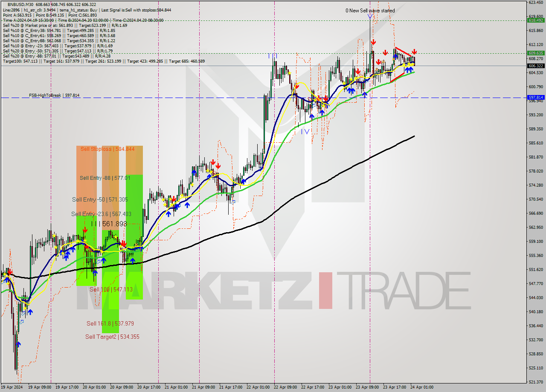Click the 521.370 price axis value
Screen dimensions: 546x392
[536, 382]
